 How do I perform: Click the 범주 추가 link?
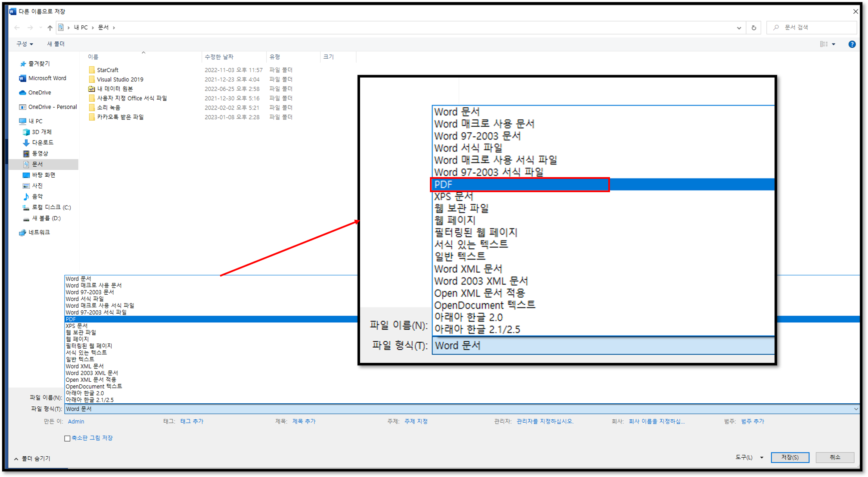pos(753,421)
